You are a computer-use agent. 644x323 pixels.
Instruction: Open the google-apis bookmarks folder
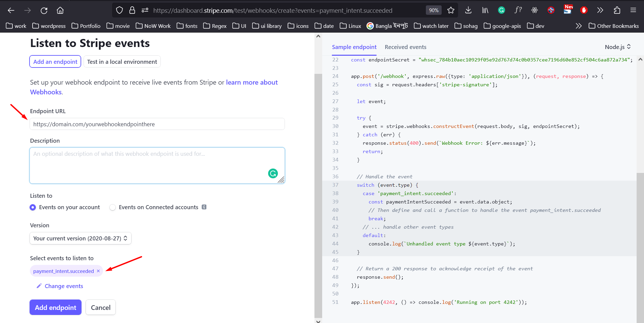pos(502,26)
